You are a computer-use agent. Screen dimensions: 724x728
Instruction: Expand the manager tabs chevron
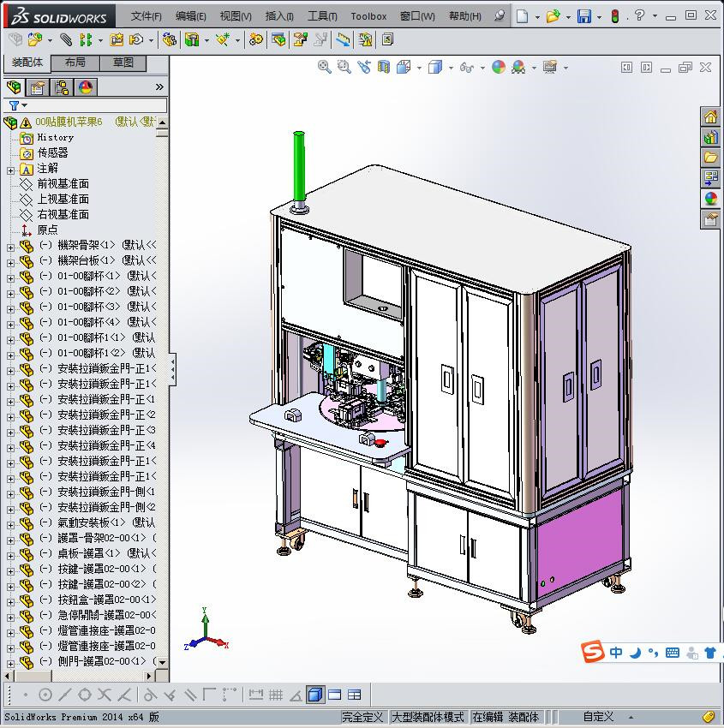[159, 87]
